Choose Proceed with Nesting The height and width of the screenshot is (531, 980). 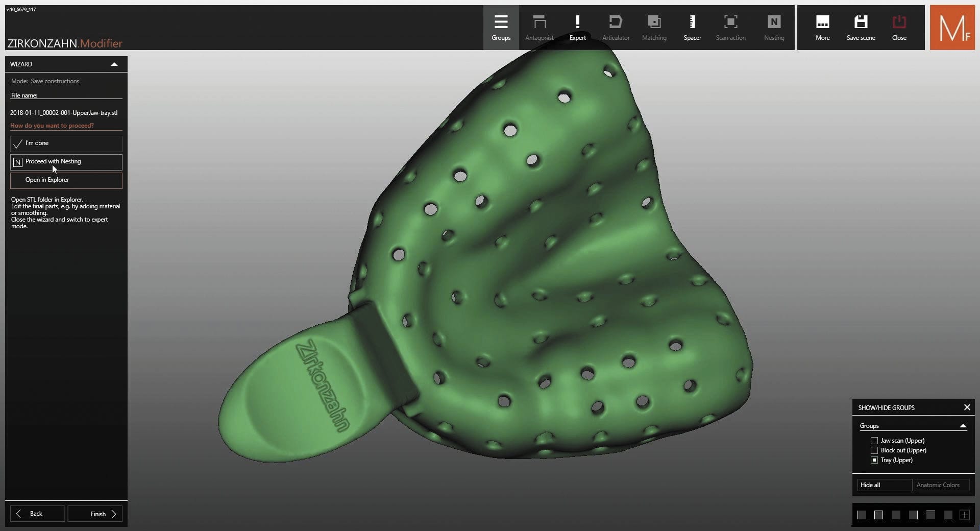coord(66,162)
